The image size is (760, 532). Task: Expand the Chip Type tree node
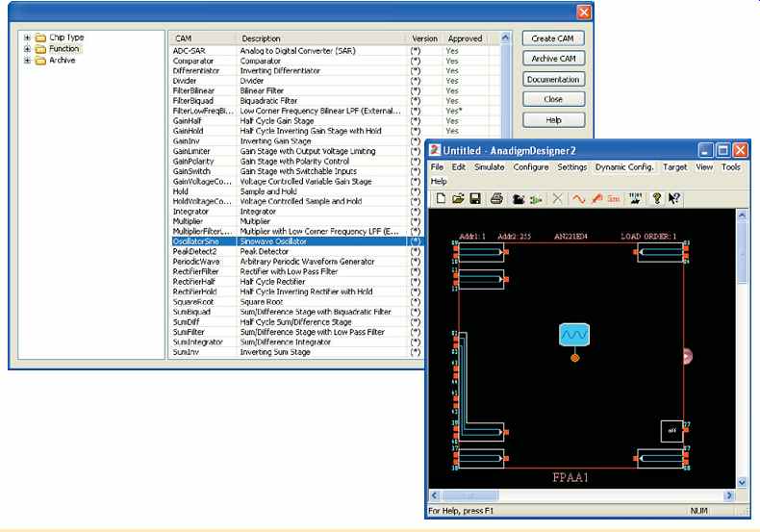click(x=27, y=38)
